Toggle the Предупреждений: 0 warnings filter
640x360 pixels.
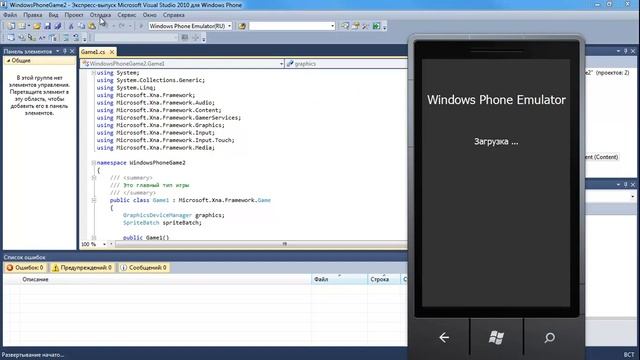82,268
